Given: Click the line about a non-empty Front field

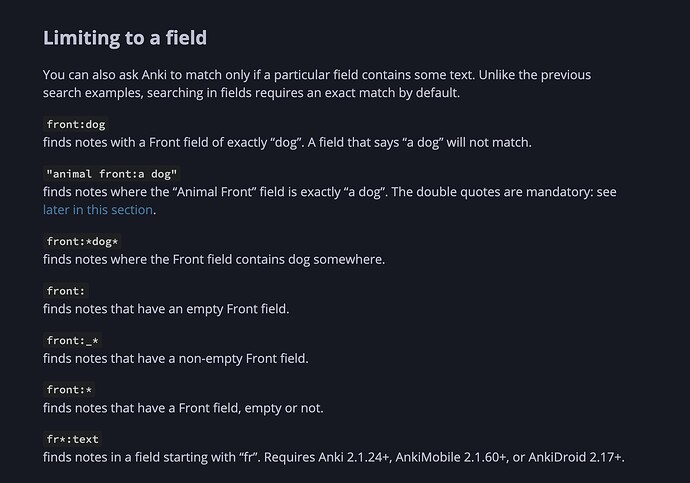Looking at the screenshot, I should click(x=176, y=357).
